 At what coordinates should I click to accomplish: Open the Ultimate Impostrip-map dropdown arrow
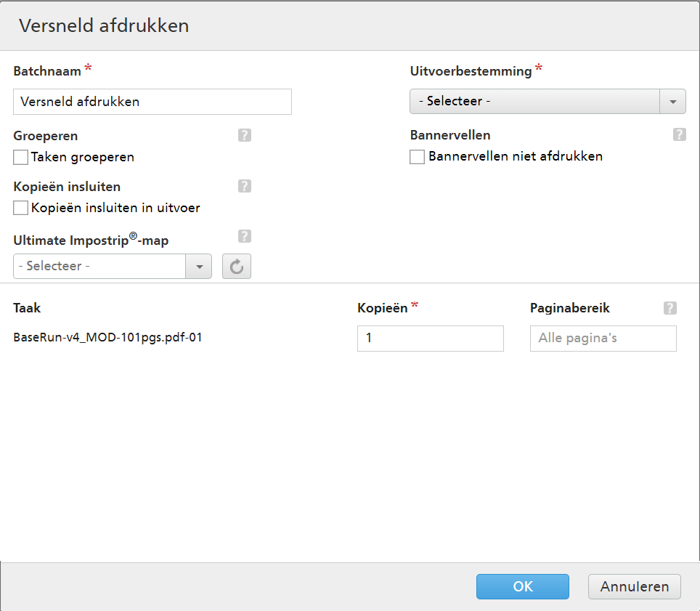(x=198, y=267)
